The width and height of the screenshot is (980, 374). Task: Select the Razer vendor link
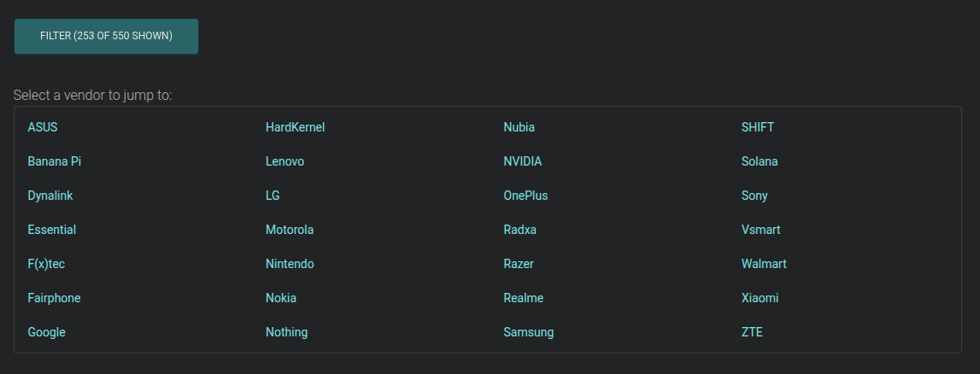click(519, 264)
